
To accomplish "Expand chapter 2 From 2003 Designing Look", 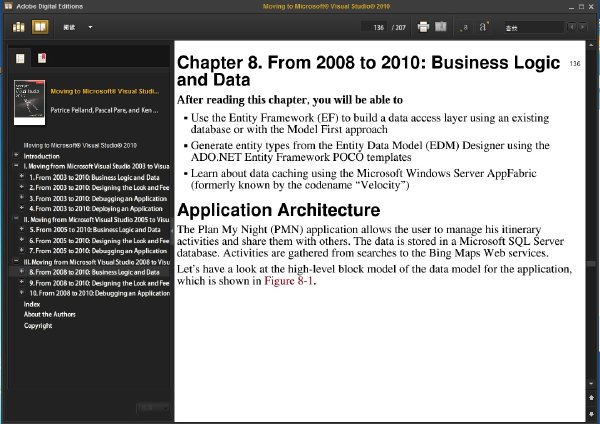I will click(x=22, y=187).
